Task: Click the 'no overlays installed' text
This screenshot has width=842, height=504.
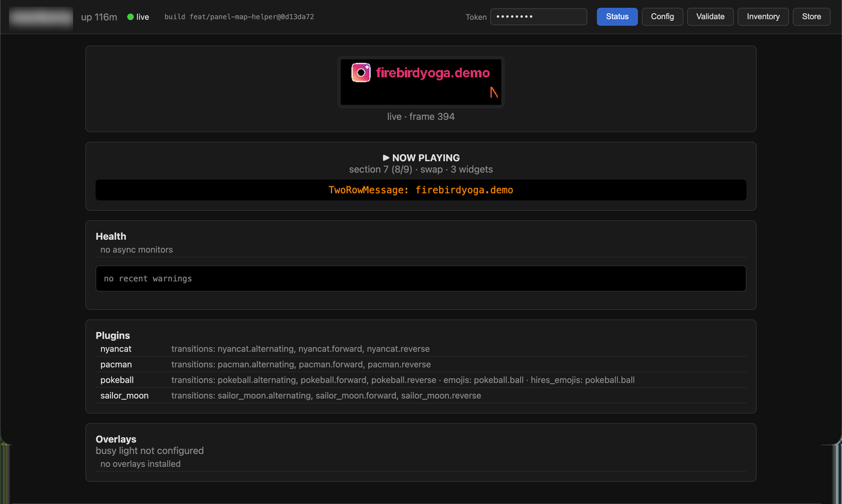Action: pos(140,464)
